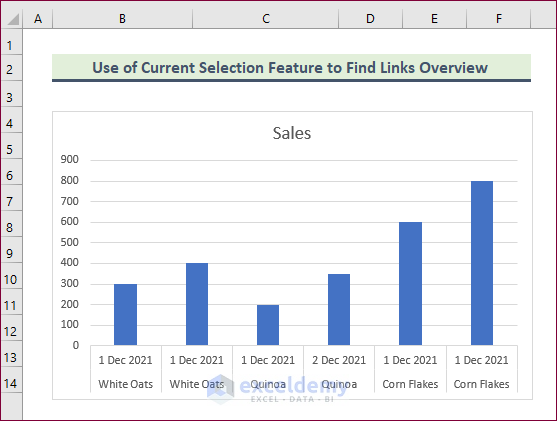Select column D header
Image resolution: width=557 pixels, height=421 pixels.
[371, 18]
